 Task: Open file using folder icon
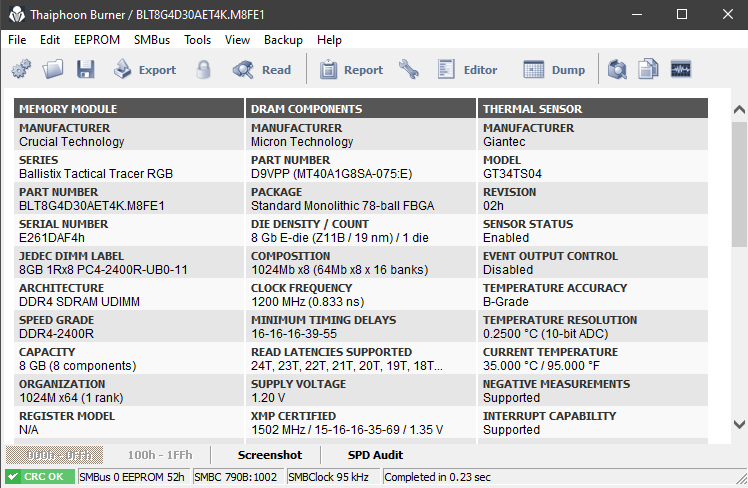[52, 70]
